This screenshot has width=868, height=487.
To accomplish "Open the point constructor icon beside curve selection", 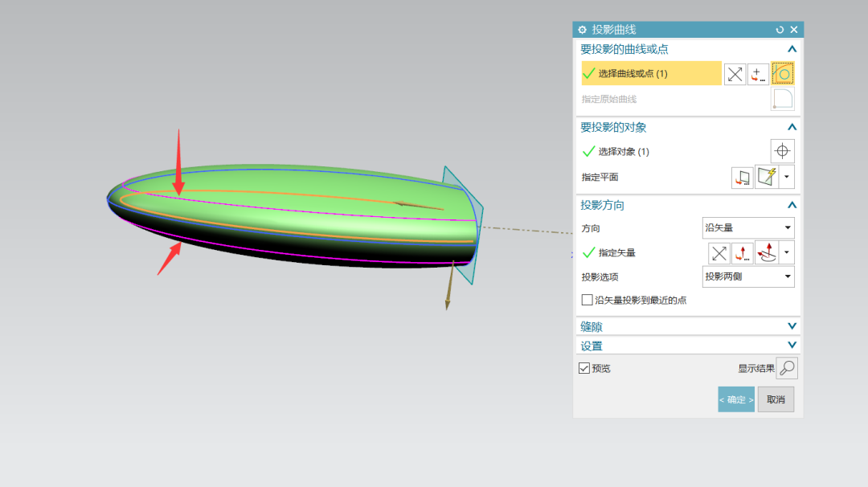I will click(x=758, y=74).
